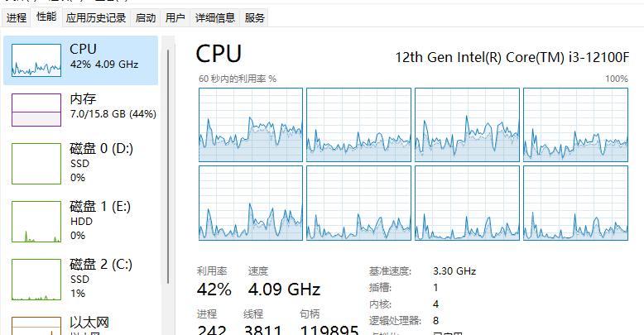Click the top-right logical processor graph
This screenshot has width=644, height=335.
click(x=575, y=125)
